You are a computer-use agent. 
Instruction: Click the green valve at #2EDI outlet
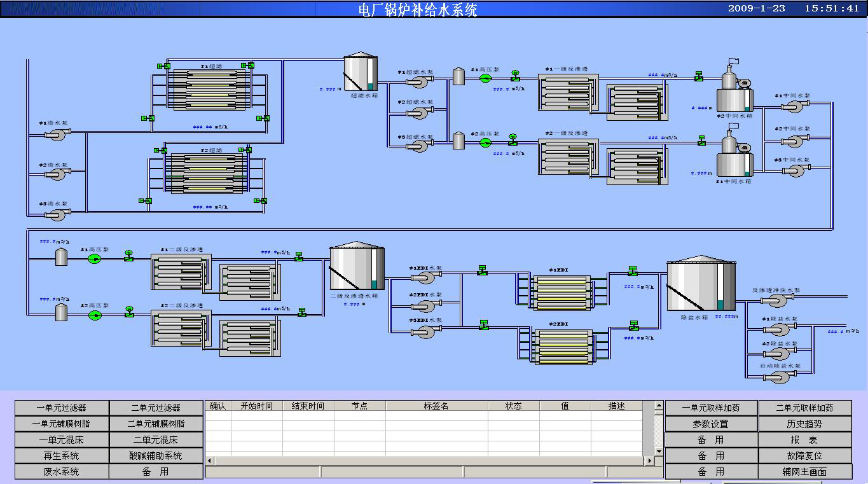(x=634, y=326)
